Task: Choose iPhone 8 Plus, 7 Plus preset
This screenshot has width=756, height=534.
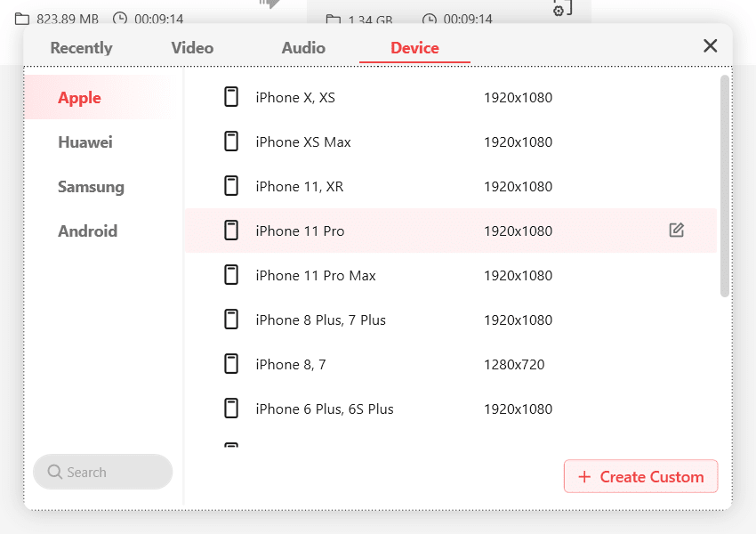Action: [x=451, y=320]
